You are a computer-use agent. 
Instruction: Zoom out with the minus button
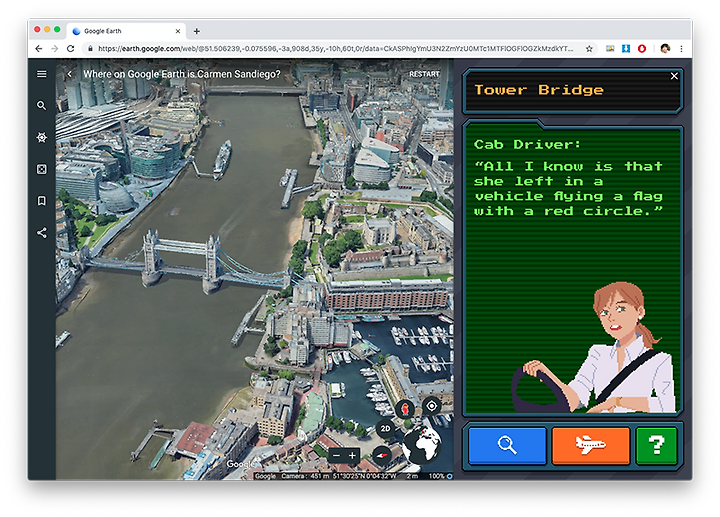point(336,455)
